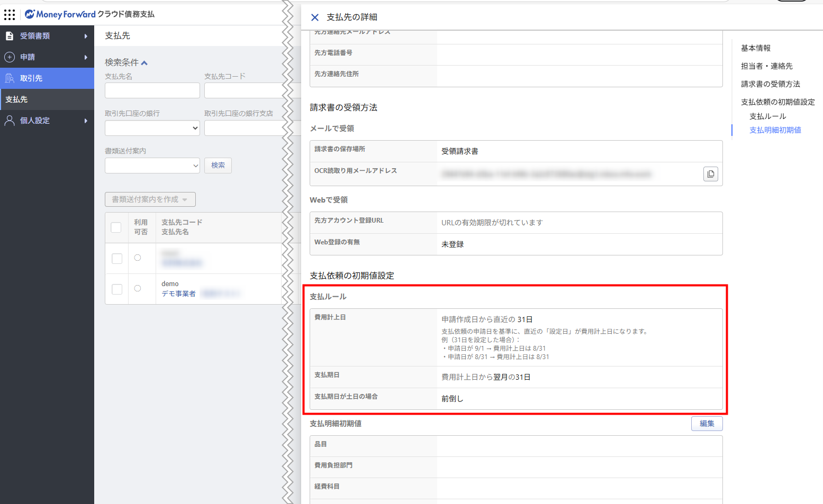
Task: Click the 支払先名 search input field
Action: (x=152, y=90)
